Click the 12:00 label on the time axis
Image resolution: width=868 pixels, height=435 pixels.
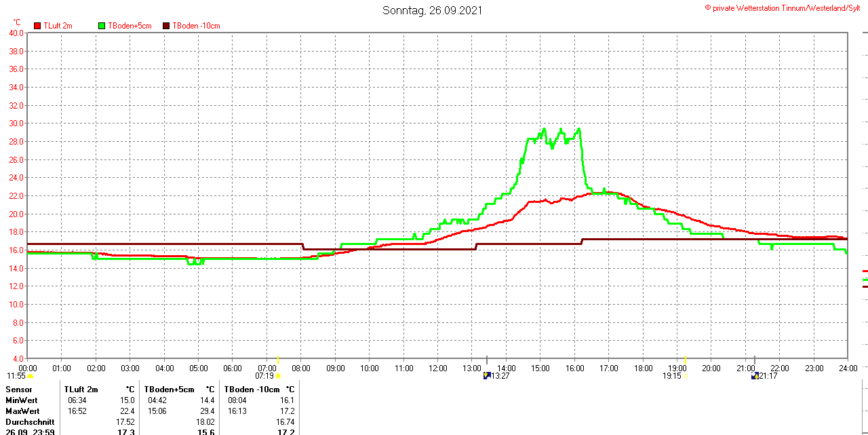coord(437,368)
